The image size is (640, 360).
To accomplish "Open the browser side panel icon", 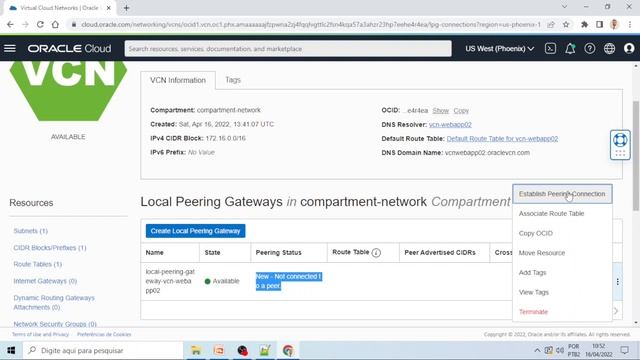I will click(x=599, y=24).
